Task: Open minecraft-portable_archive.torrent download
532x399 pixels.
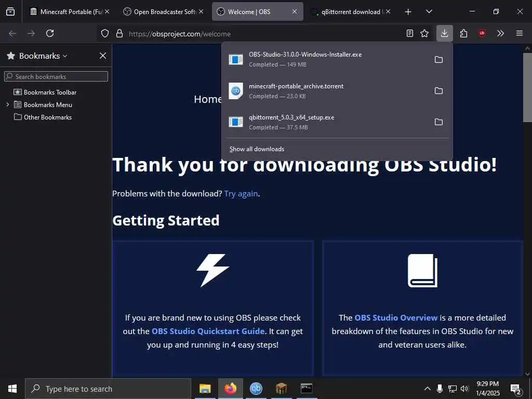Action: pos(326,91)
